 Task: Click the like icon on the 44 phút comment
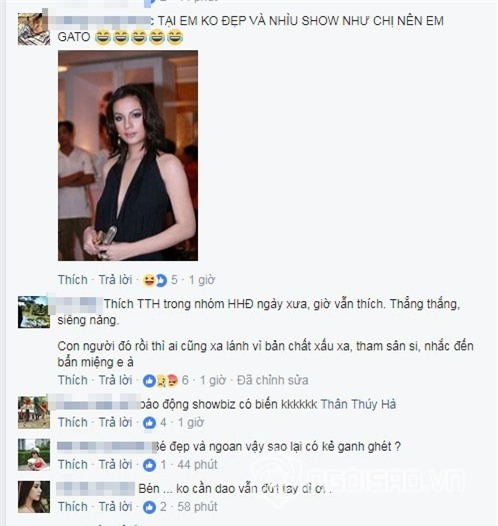[150, 465]
